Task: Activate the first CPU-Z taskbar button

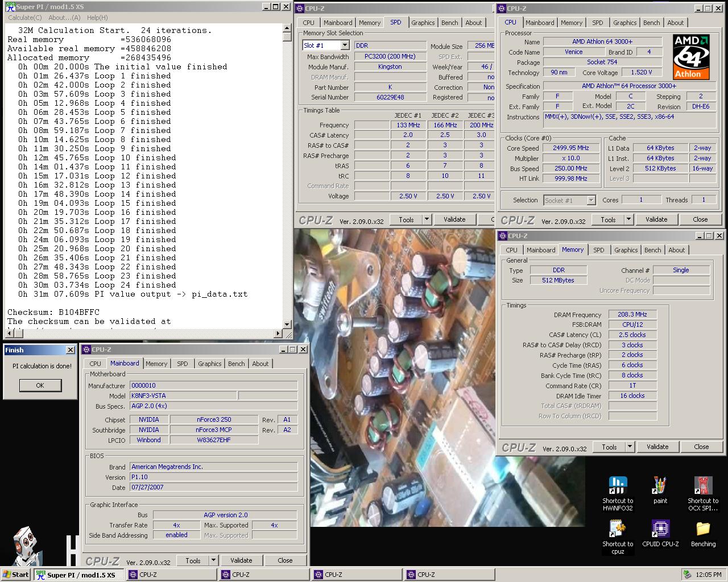Action: tap(172, 575)
